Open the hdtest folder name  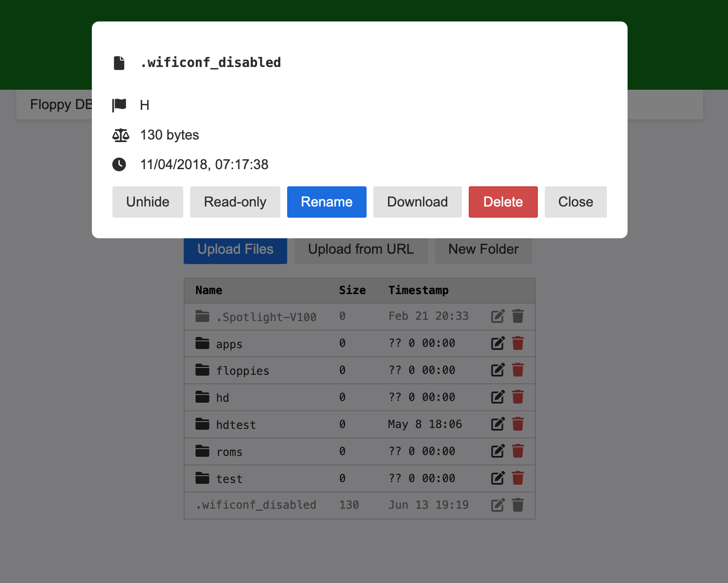click(x=236, y=425)
